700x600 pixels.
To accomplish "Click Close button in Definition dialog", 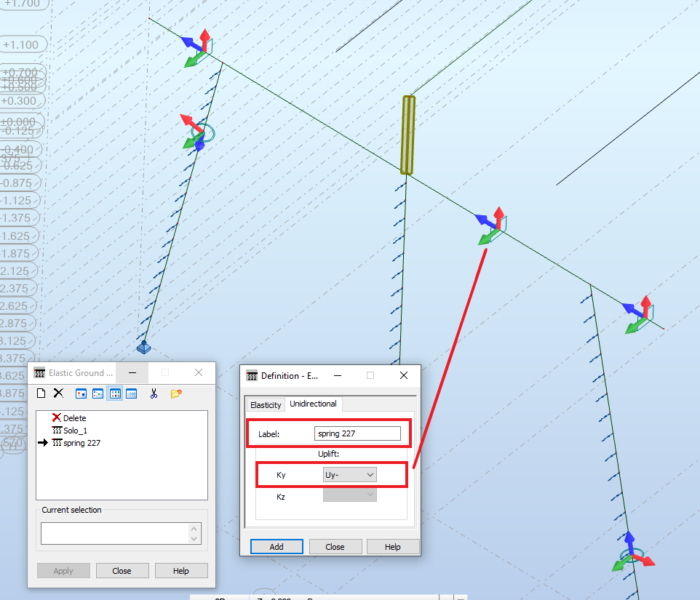I will (x=335, y=546).
